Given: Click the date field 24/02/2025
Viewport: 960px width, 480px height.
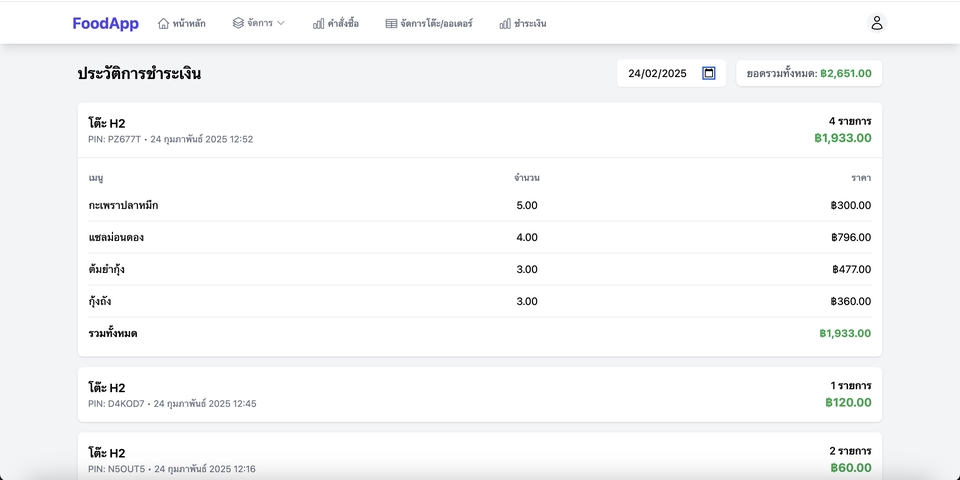Looking at the screenshot, I should [671, 73].
